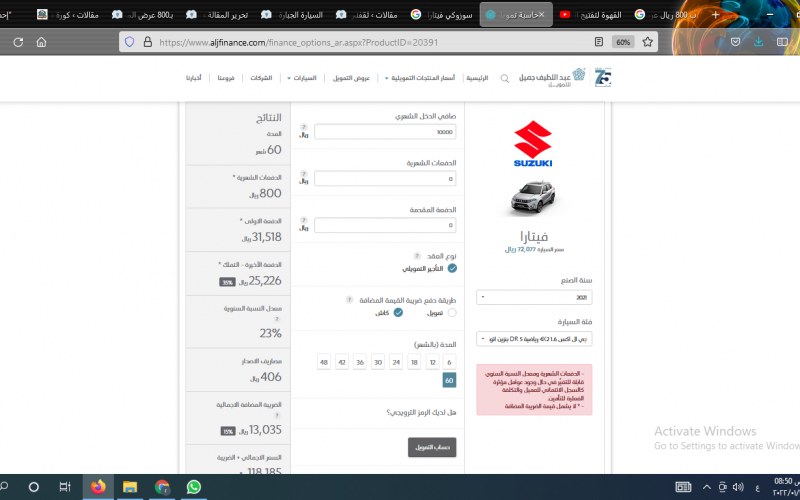Click the Suzuki Vitara car thumbnail
Screen dimensions: 800x500
tap(533, 197)
